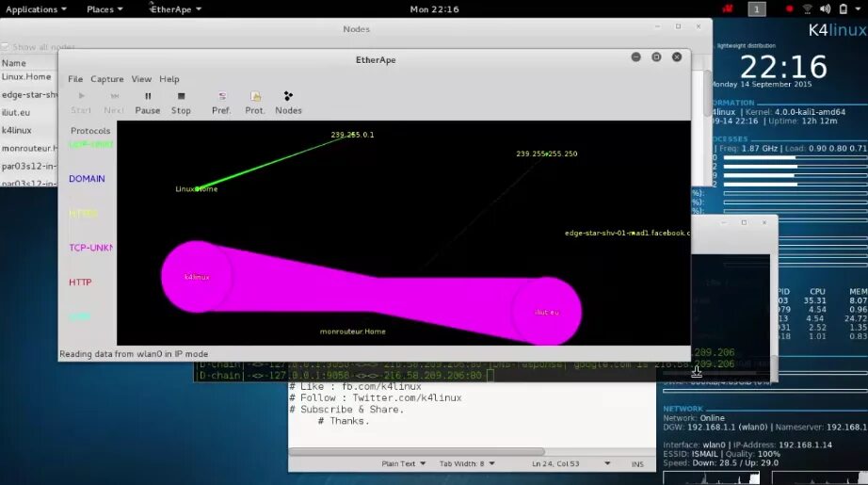
Task: Click the Linux.Home node in diagram
Action: pyautogui.click(x=197, y=188)
